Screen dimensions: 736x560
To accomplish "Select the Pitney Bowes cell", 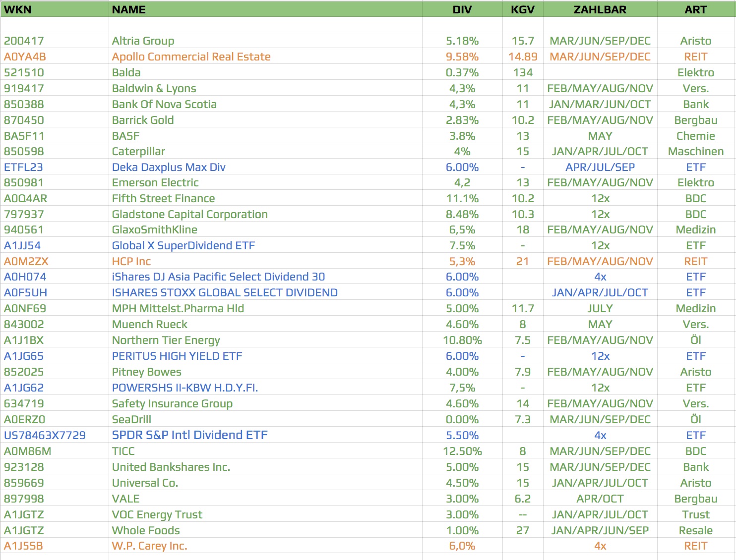I will point(265,372).
